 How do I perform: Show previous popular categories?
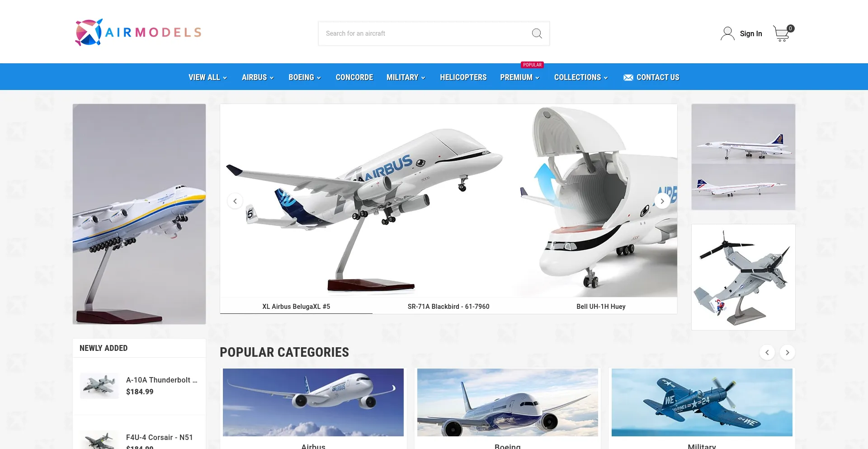pos(767,353)
